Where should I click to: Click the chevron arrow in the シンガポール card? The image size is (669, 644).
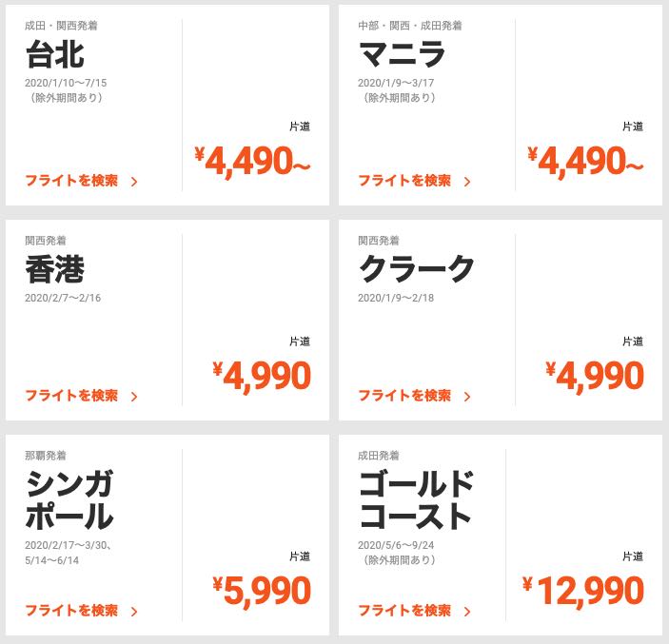(x=134, y=612)
